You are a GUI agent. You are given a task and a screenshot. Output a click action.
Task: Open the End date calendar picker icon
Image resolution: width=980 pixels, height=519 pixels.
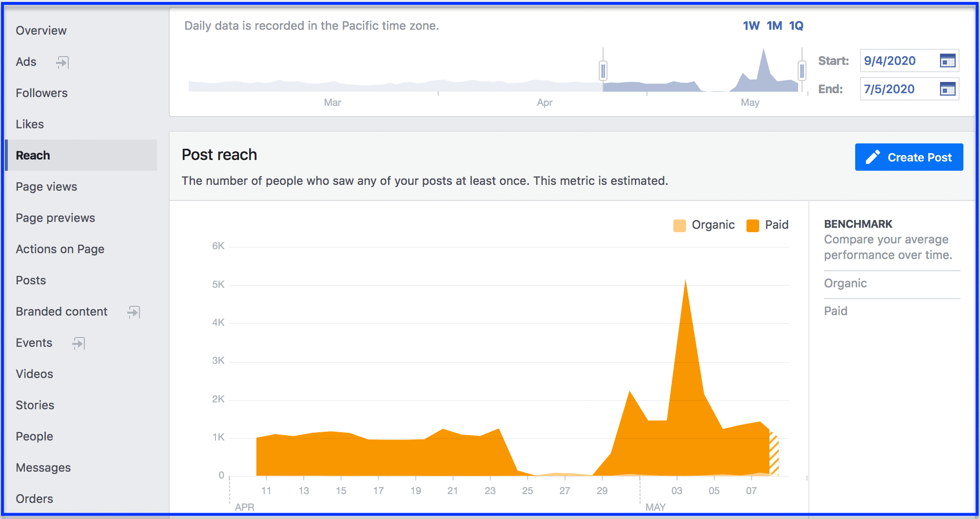(x=947, y=89)
